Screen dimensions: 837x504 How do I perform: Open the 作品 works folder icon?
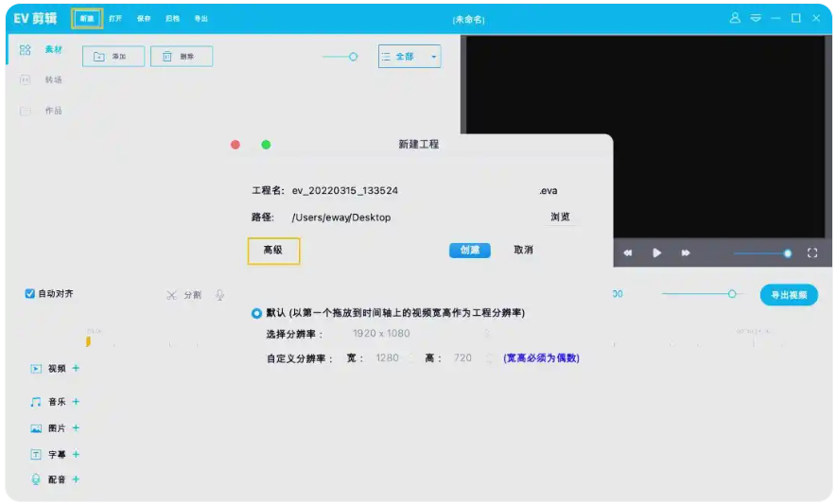(x=26, y=111)
